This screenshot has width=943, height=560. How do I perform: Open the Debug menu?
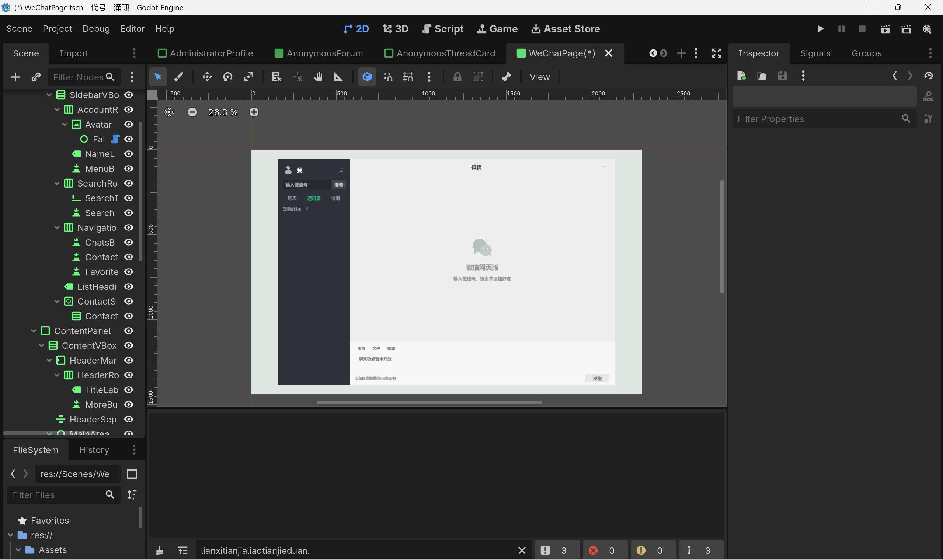[96, 29]
